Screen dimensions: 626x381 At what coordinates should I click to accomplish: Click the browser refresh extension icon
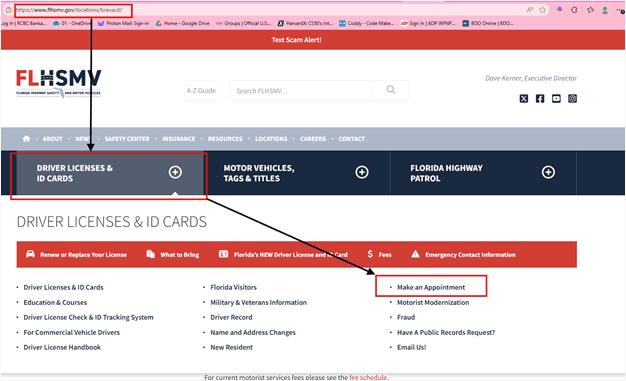[x=574, y=10]
